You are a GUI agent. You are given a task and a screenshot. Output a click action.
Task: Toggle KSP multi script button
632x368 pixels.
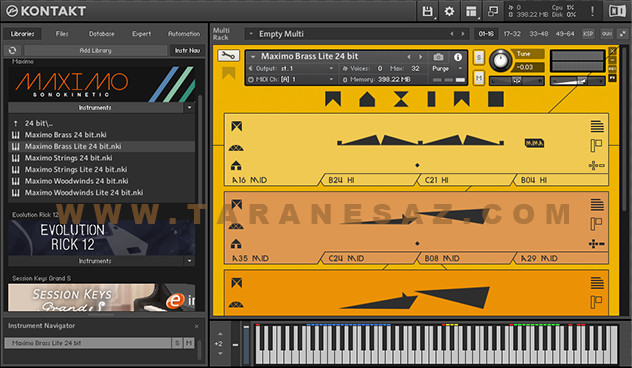[x=588, y=34]
